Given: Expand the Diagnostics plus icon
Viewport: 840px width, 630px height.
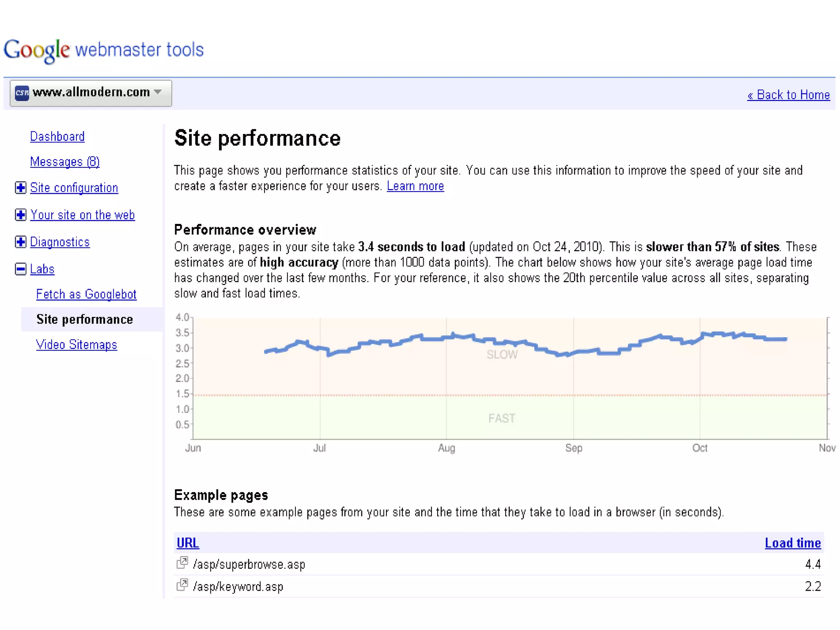Looking at the screenshot, I should [21, 242].
